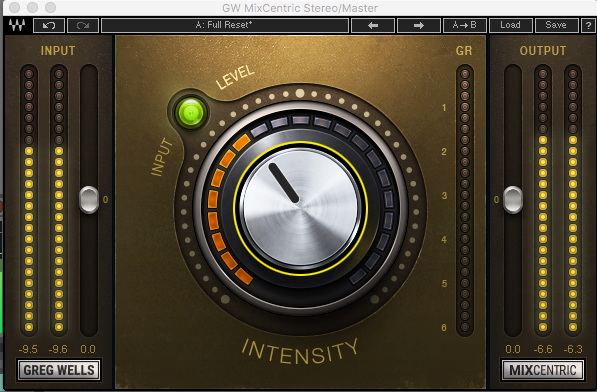The width and height of the screenshot is (597, 392).
Task: Click the Greg Wells nameplate
Action: click(59, 370)
